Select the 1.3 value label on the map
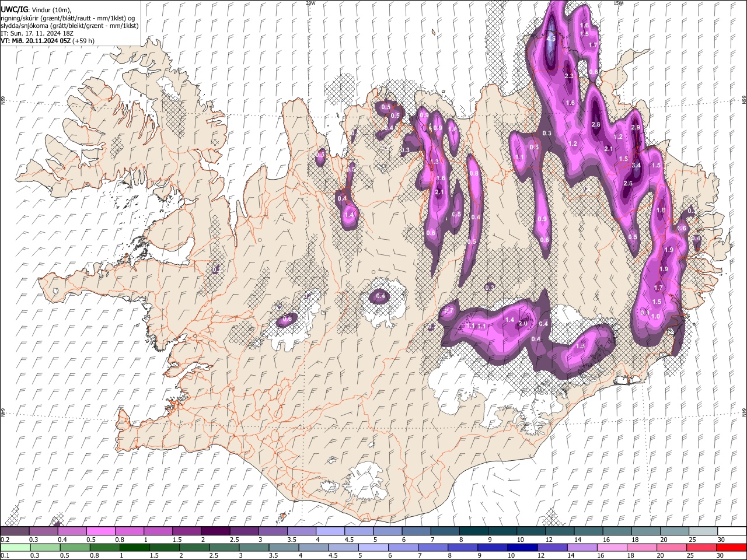This screenshot has width=747, height=560. [434, 162]
